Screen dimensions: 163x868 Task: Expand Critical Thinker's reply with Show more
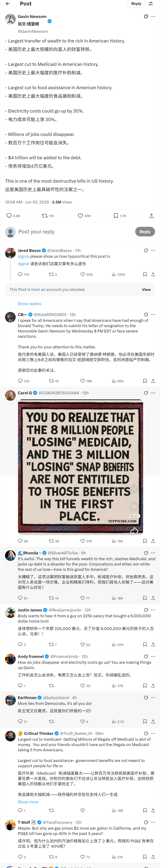tap(28, 802)
